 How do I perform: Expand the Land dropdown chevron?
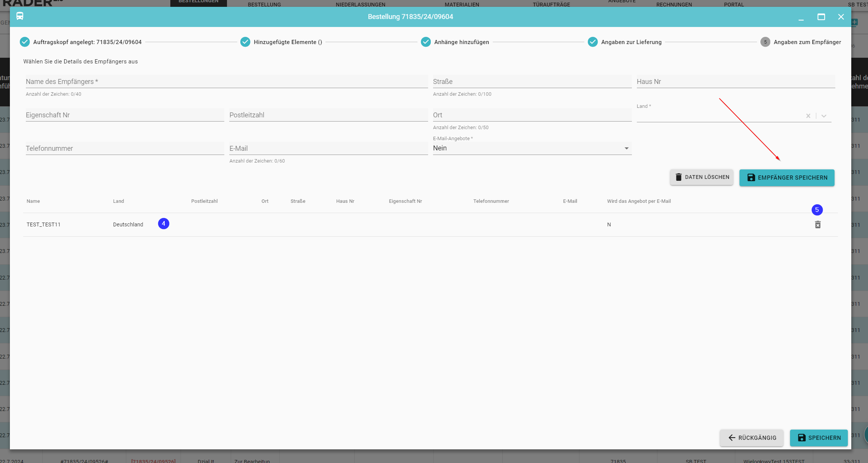pyautogui.click(x=824, y=116)
